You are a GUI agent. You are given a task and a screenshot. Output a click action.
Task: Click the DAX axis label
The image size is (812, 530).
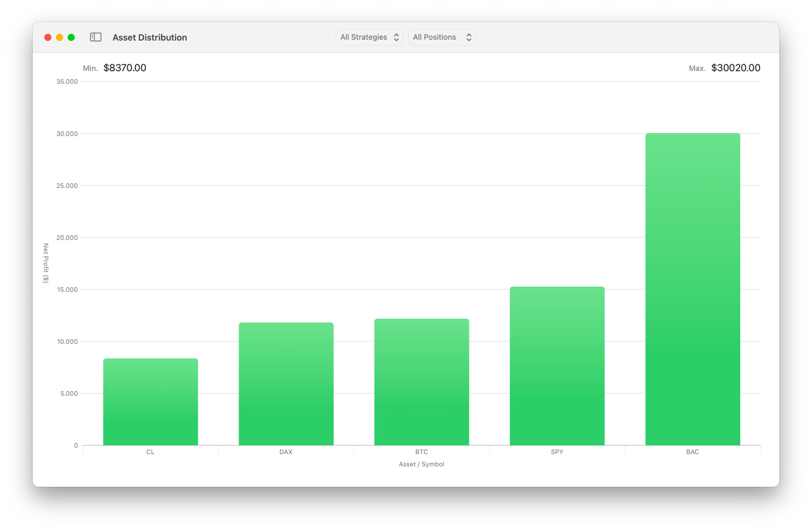pyautogui.click(x=286, y=452)
